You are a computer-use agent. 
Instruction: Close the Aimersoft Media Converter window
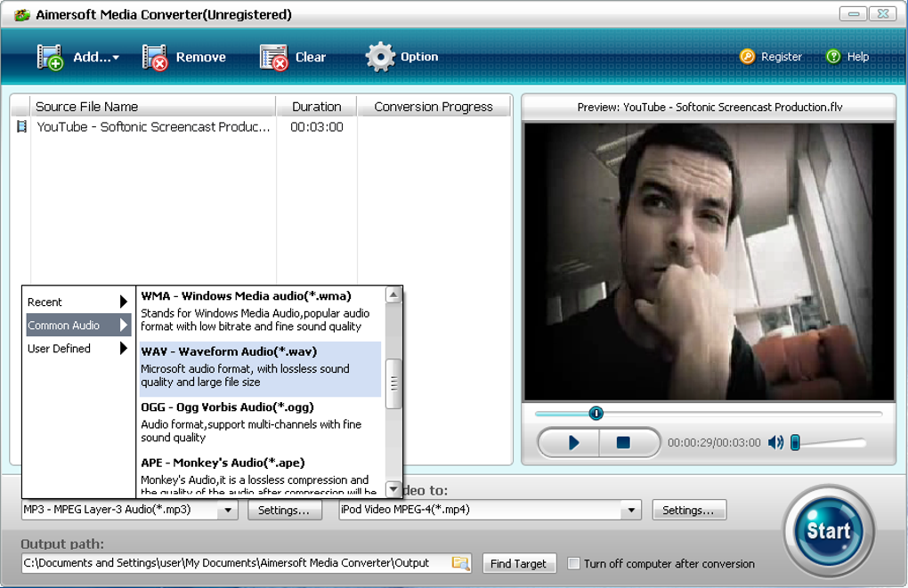click(x=883, y=14)
